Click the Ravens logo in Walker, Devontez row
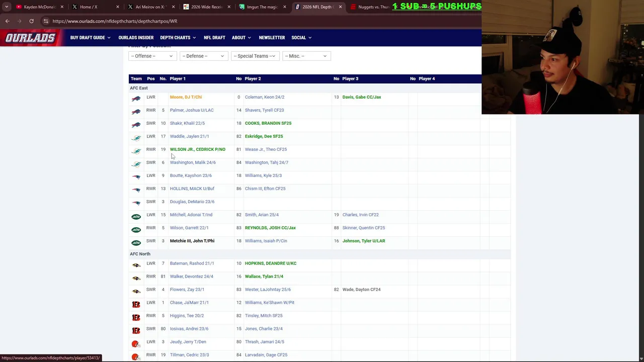 pyautogui.click(x=136, y=279)
